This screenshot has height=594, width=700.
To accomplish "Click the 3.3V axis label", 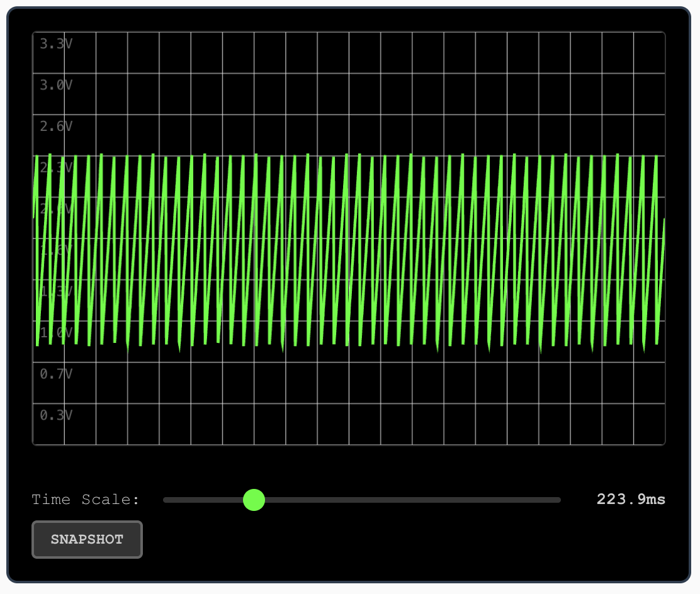I will coord(56,44).
